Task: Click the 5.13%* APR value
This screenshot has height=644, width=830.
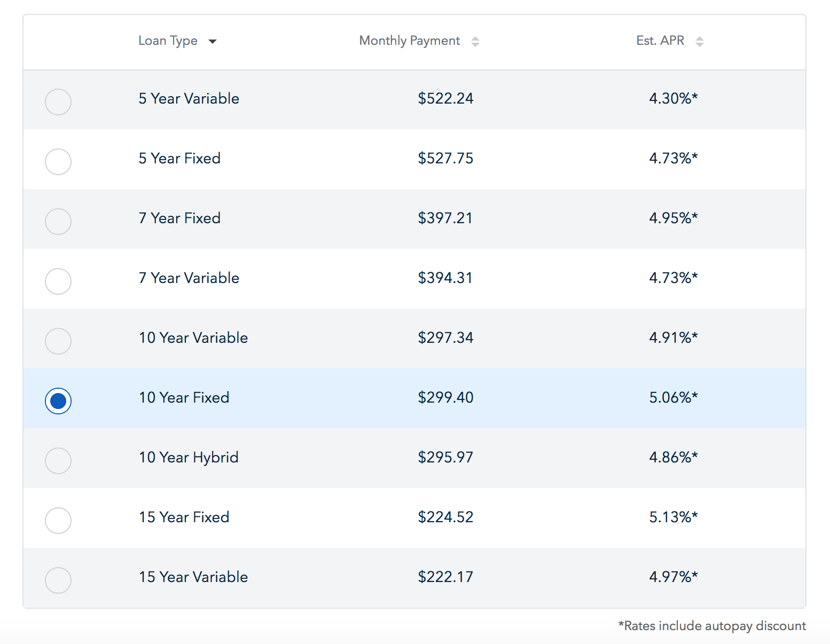Action: (673, 517)
